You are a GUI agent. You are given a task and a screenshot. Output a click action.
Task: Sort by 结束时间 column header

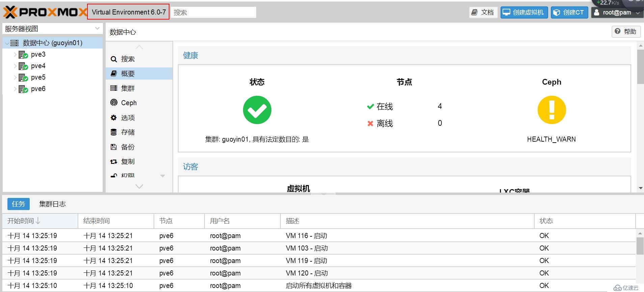point(116,221)
